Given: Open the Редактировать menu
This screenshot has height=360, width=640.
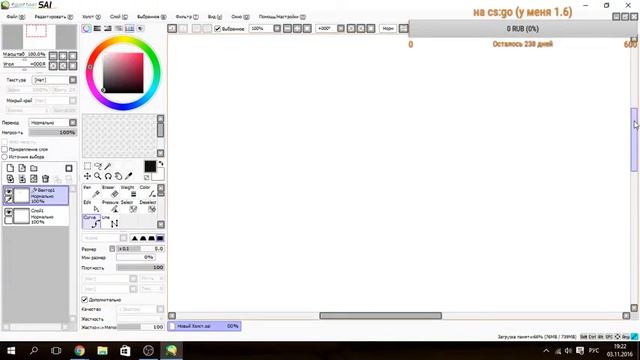Looking at the screenshot, I should (x=53, y=17).
